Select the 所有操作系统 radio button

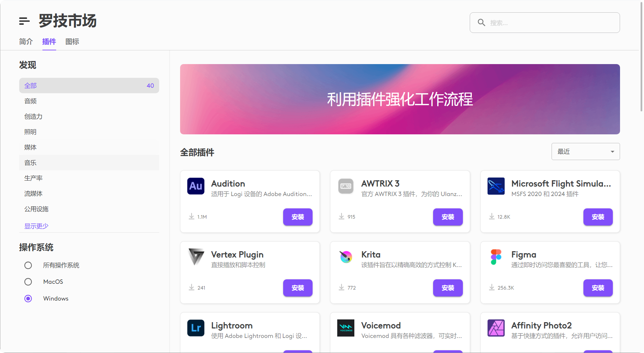coord(28,265)
